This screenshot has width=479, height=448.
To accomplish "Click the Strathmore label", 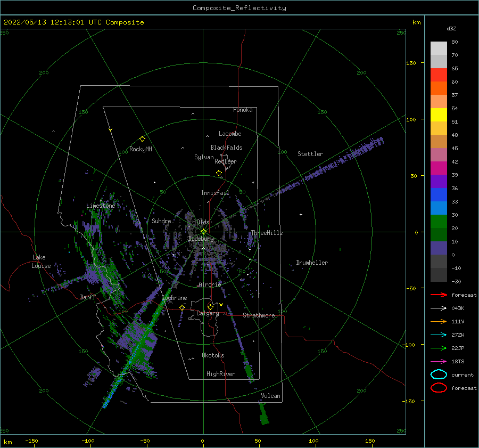I will tap(259, 315).
